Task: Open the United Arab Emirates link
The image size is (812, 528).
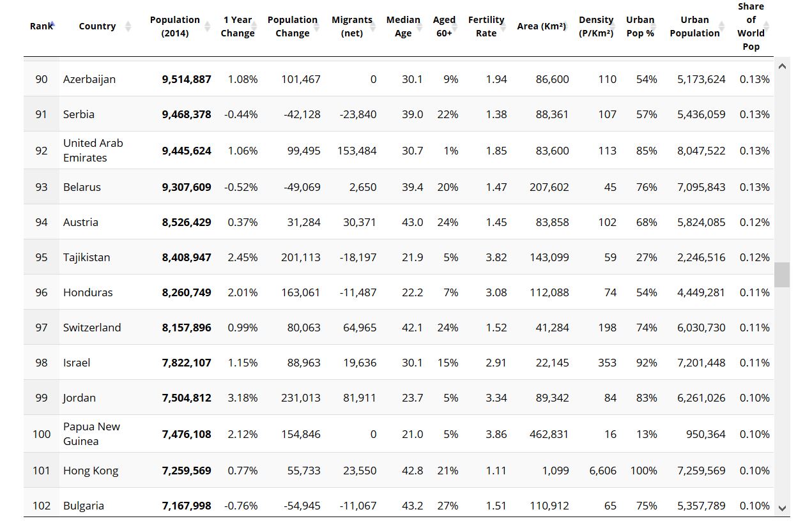Action: (x=93, y=150)
